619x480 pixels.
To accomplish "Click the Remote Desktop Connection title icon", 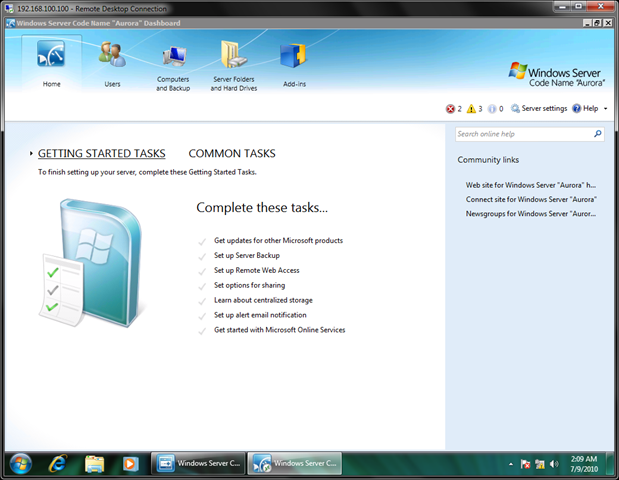I will pos(9,8).
